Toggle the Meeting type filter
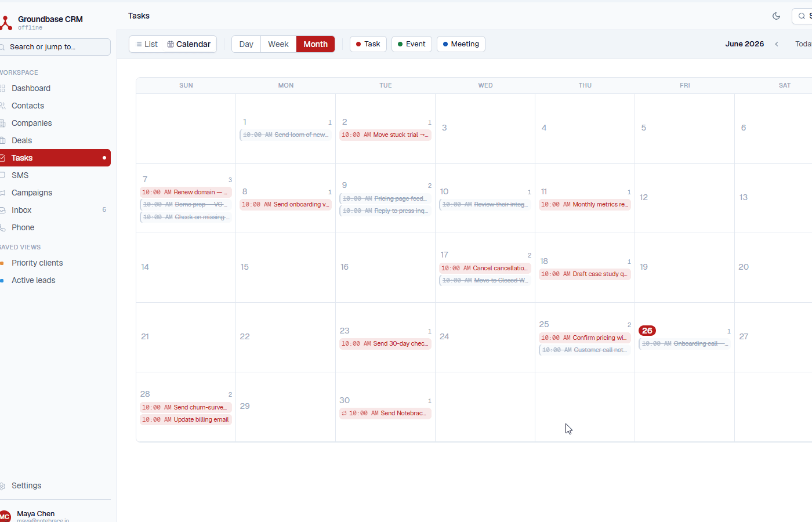This screenshot has width=812, height=522. coord(461,44)
